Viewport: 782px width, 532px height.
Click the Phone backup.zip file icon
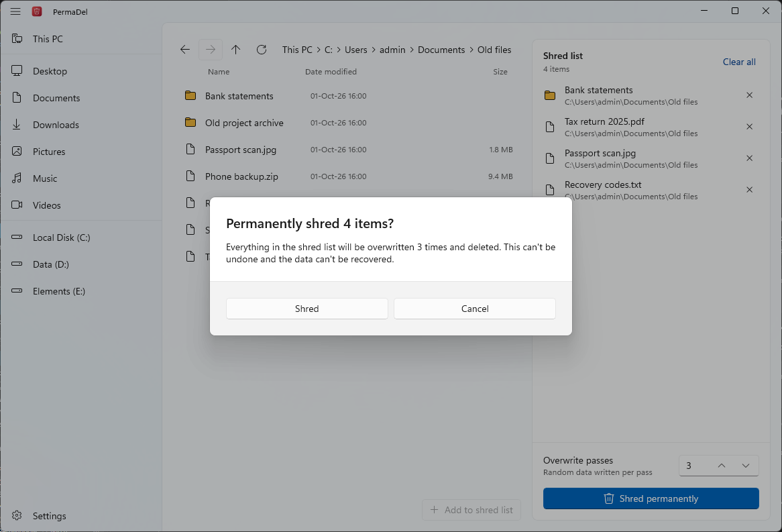190,176
